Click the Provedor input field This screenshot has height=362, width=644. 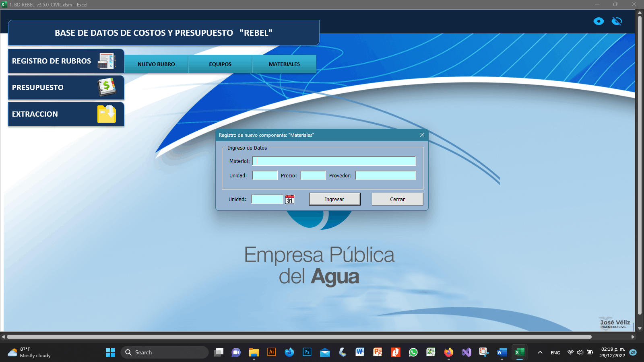coord(386,175)
